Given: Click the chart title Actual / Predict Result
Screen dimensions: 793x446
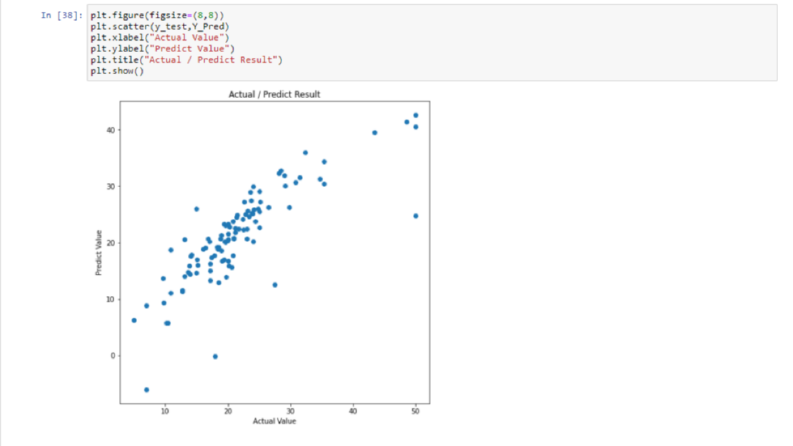Looking at the screenshot, I should click(x=274, y=94).
